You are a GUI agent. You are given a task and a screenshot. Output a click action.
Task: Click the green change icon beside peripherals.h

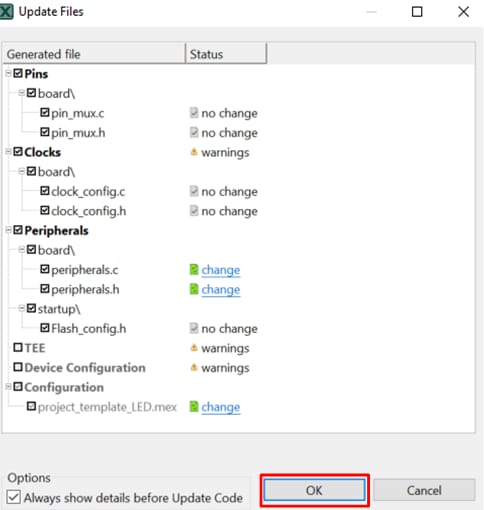[194, 289]
